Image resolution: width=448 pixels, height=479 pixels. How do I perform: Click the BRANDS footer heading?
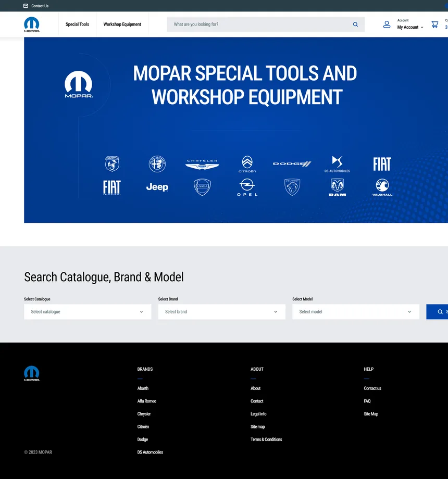(145, 369)
